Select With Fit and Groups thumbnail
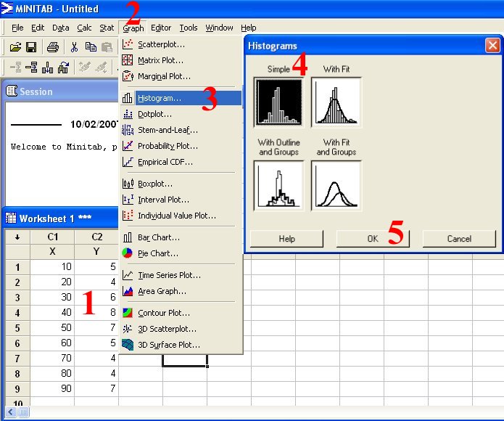 [336, 186]
